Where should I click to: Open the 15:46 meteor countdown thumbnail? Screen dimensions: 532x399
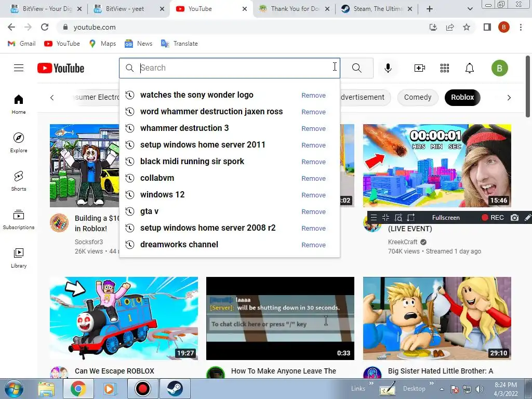437,166
